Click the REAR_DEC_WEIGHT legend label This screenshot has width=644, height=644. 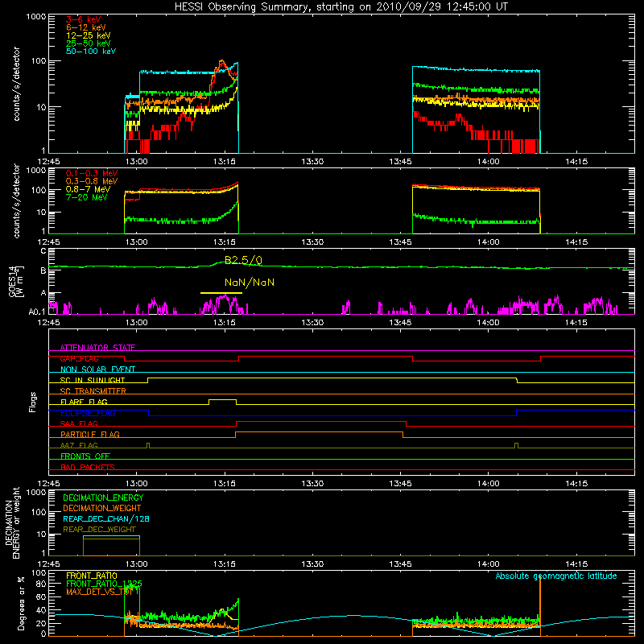pos(99,530)
